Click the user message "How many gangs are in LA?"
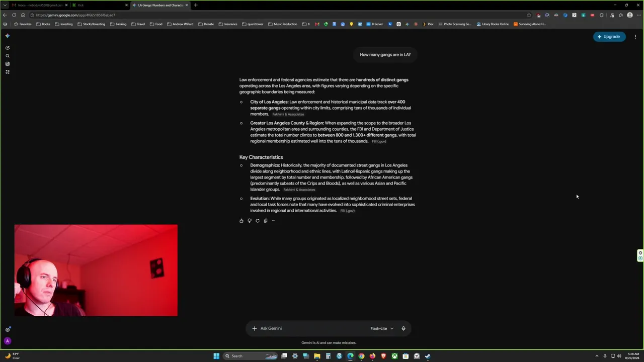The height and width of the screenshot is (362, 644). 385,55
